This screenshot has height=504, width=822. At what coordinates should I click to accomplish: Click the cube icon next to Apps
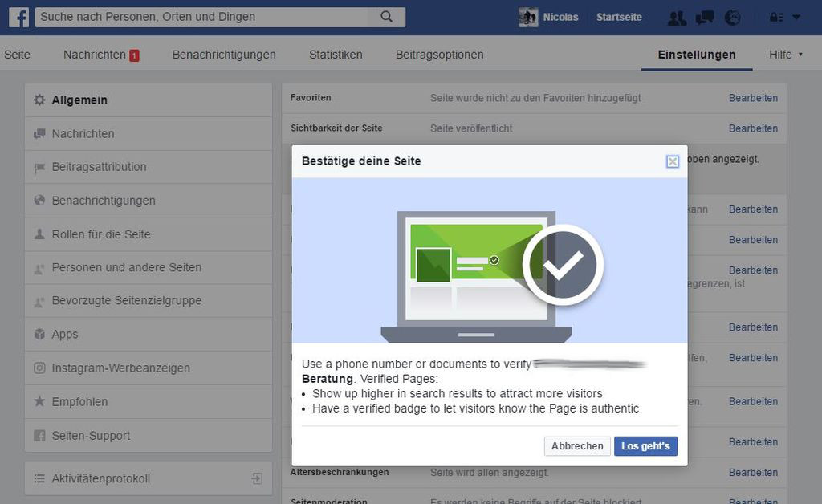[39, 334]
